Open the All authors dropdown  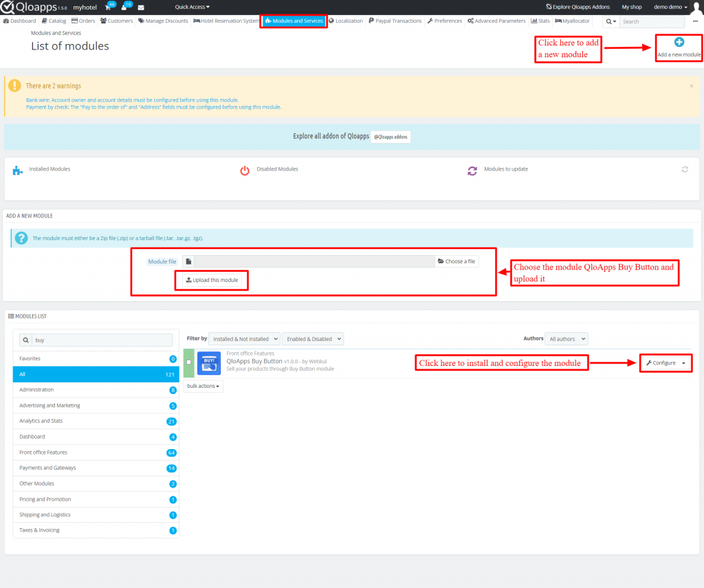(566, 339)
